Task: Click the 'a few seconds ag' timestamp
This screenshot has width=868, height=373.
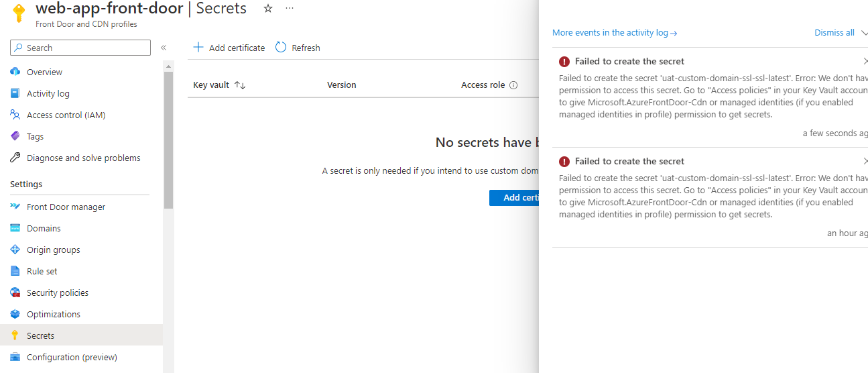Action: [x=835, y=133]
